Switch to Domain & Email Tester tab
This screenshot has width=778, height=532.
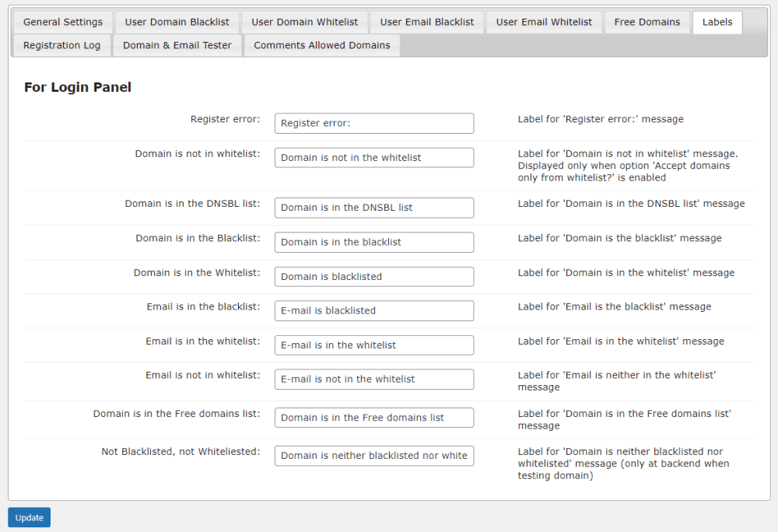pos(177,45)
